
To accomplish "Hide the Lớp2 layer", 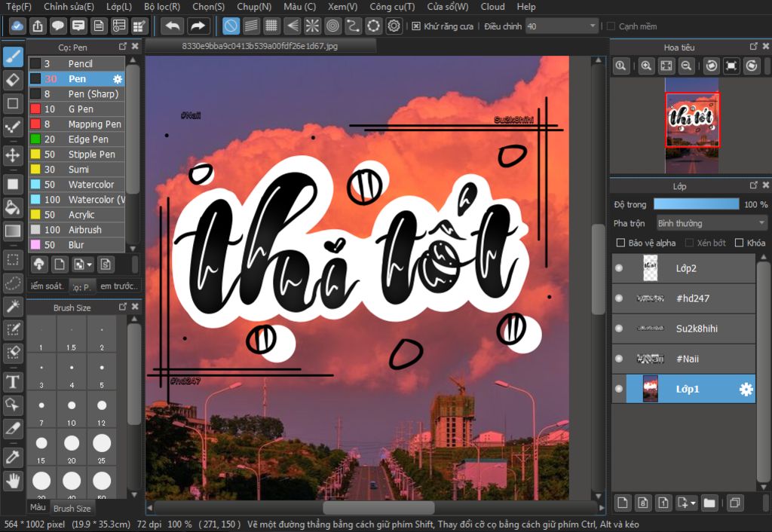I will pyautogui.click(x=619, y=268).
